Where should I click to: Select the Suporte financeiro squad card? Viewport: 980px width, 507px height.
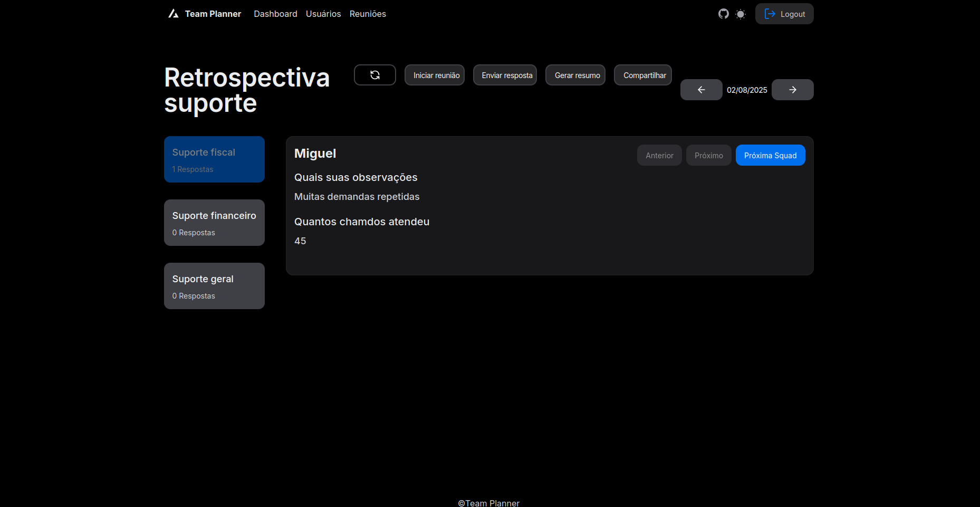(214, 223)
